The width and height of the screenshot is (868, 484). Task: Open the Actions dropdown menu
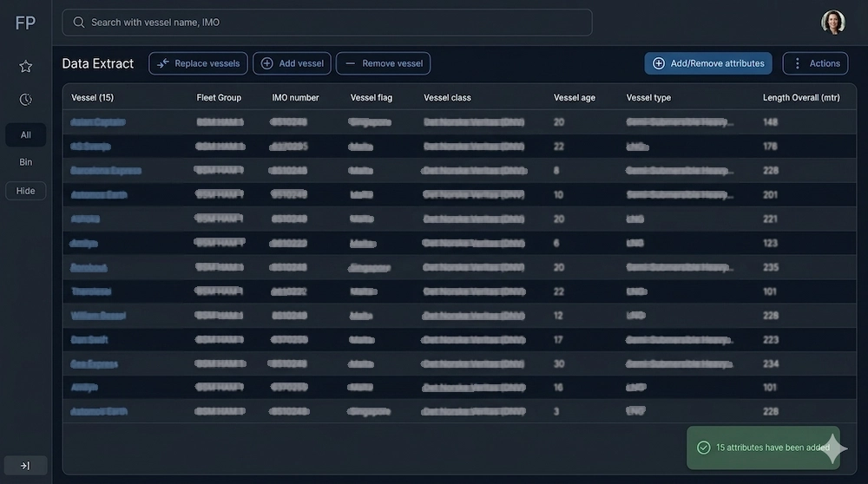pos(816,63)
